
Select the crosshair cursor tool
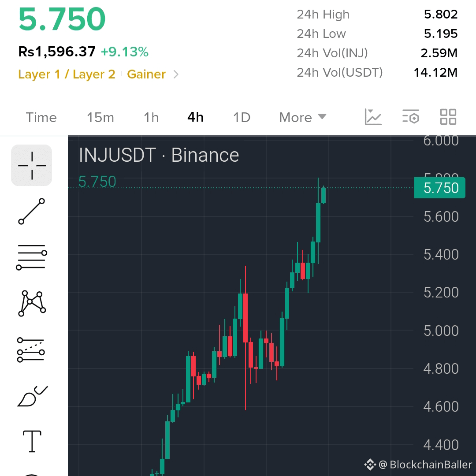[x=32, y=165]
